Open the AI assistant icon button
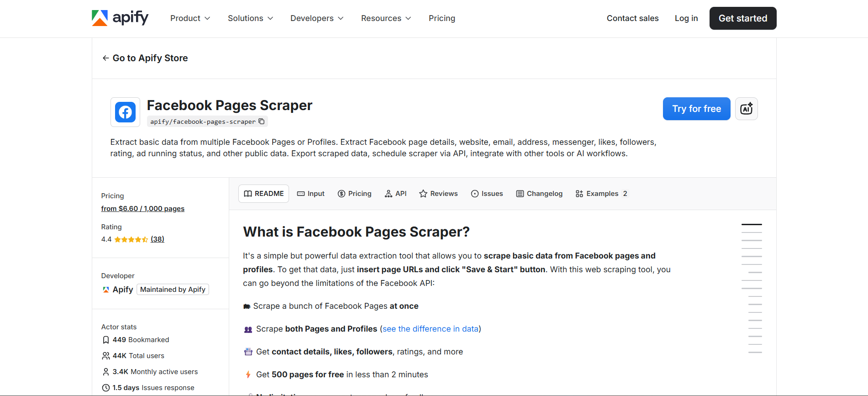This screenshot has width=868, height=396. point(747,109)
